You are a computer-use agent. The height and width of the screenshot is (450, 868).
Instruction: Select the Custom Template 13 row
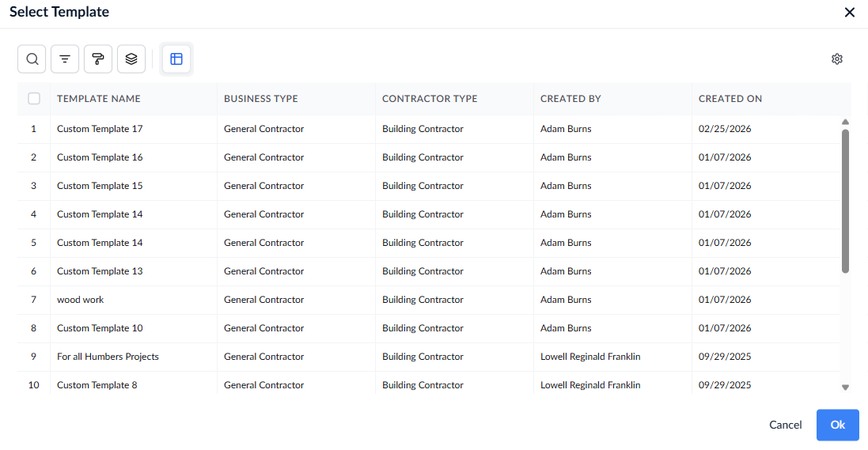429,271
